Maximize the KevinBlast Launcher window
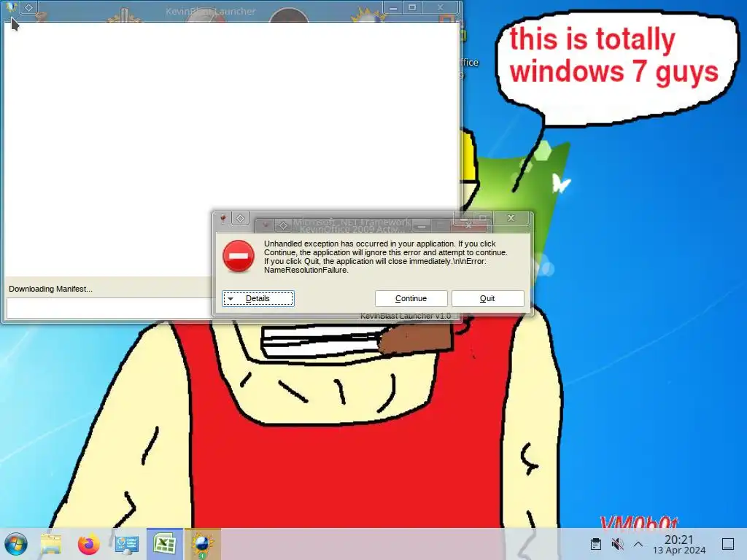Screen dimensions: 747x560 pos(412,7)
